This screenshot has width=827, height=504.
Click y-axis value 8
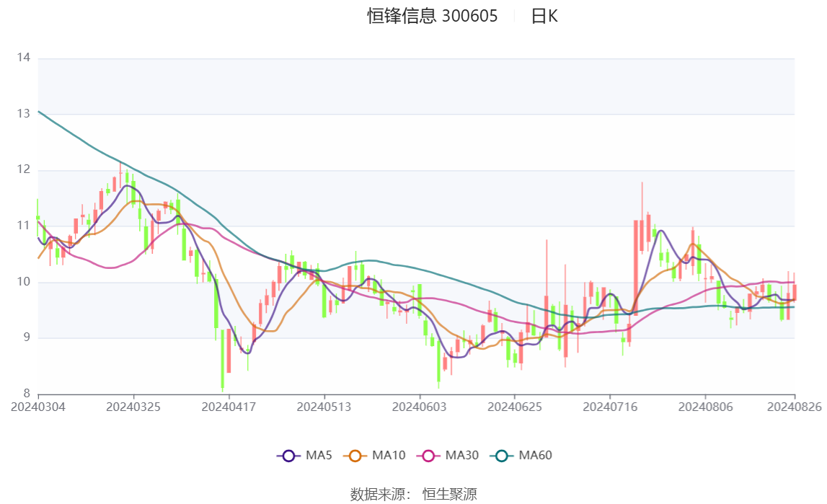pyautogui.click(x=27, y=393)
